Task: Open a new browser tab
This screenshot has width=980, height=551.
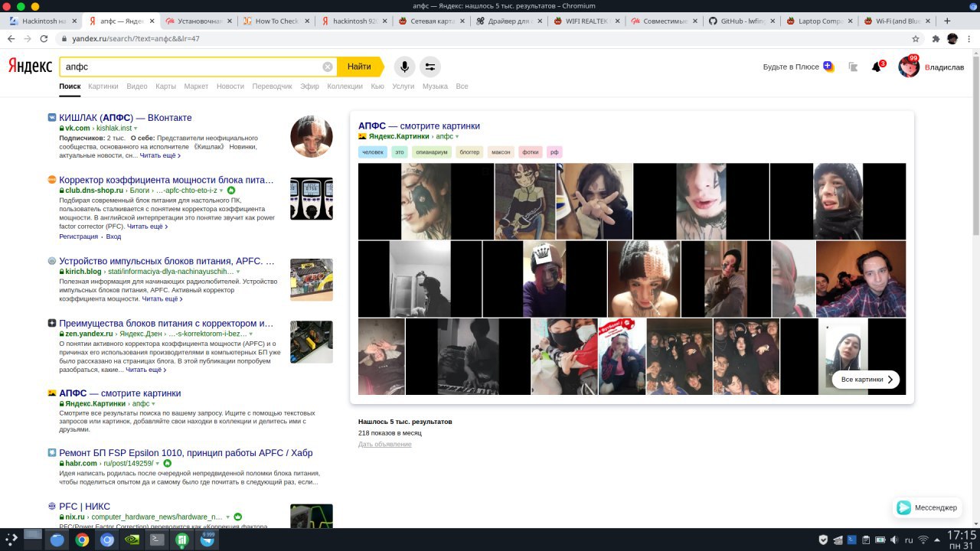Action: pos(947,21)
